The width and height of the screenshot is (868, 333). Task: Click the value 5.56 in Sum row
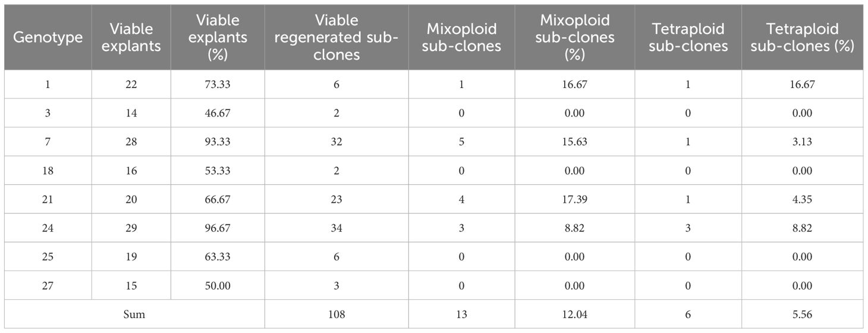pos(803,315)
